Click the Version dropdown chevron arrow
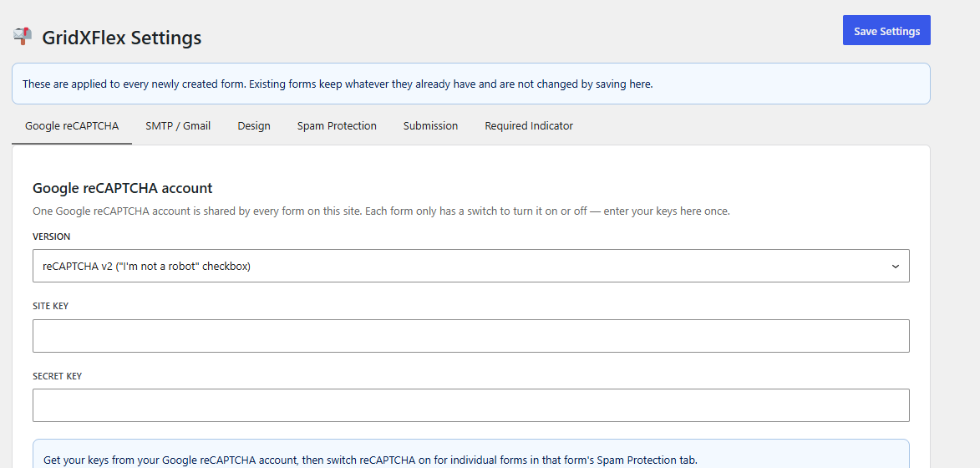Viewport: 980px width, 468px height. pyautogui.click(x=895, y=267)
